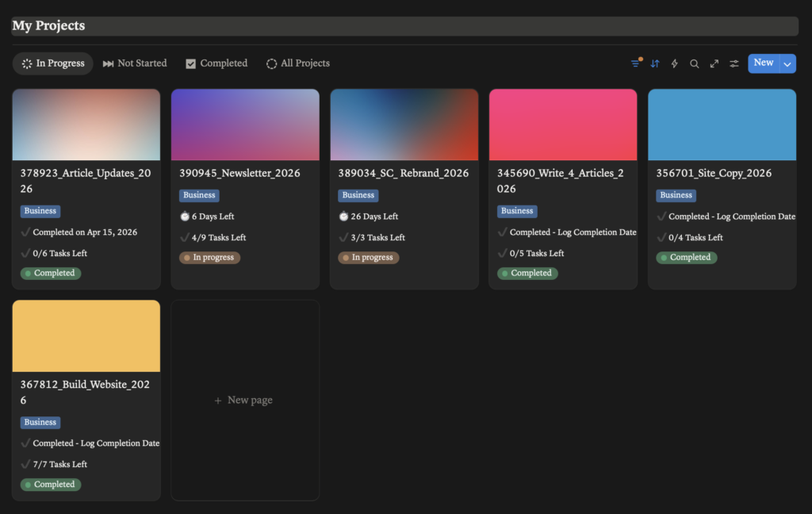Open view settings sliders icon
The height and width of the screenshot is (514, 812).
tap(734, 63)
